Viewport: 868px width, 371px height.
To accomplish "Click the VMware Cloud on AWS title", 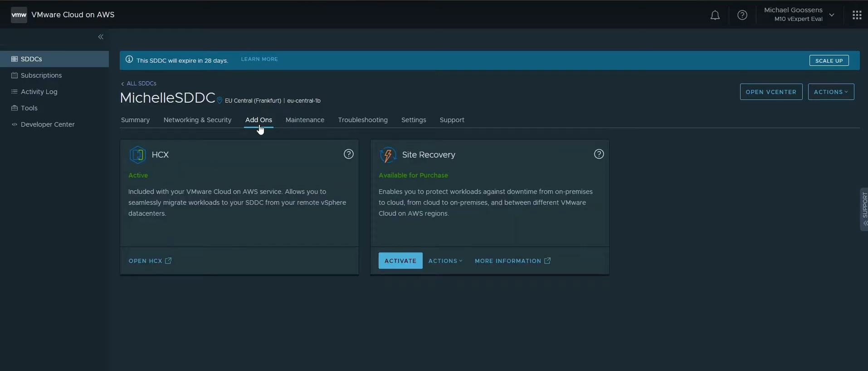I will (x=73, y=15).
